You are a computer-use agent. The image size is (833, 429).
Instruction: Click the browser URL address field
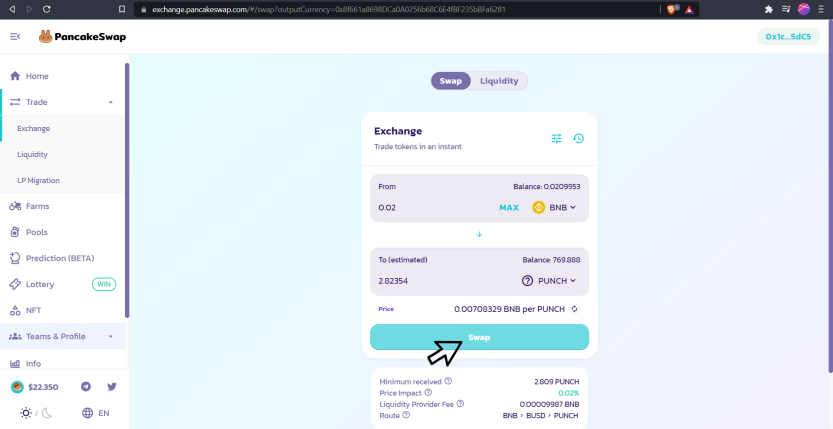coord(396,9)
